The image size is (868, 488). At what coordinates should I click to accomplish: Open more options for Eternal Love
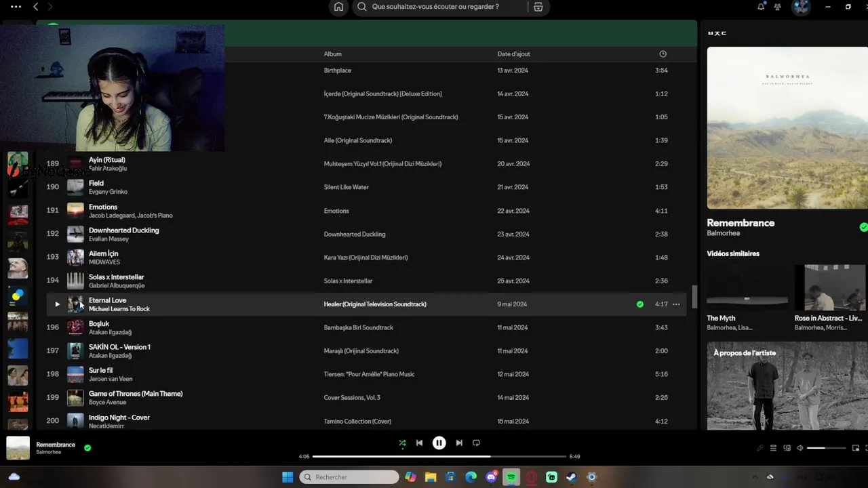click(x=676, y=304)
